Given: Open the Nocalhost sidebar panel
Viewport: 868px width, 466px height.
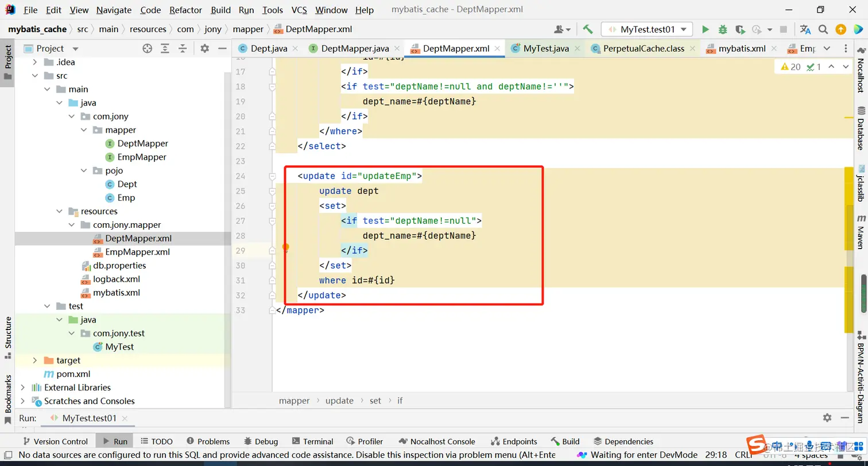Looking at the screenshot, I should pos(861,69).
